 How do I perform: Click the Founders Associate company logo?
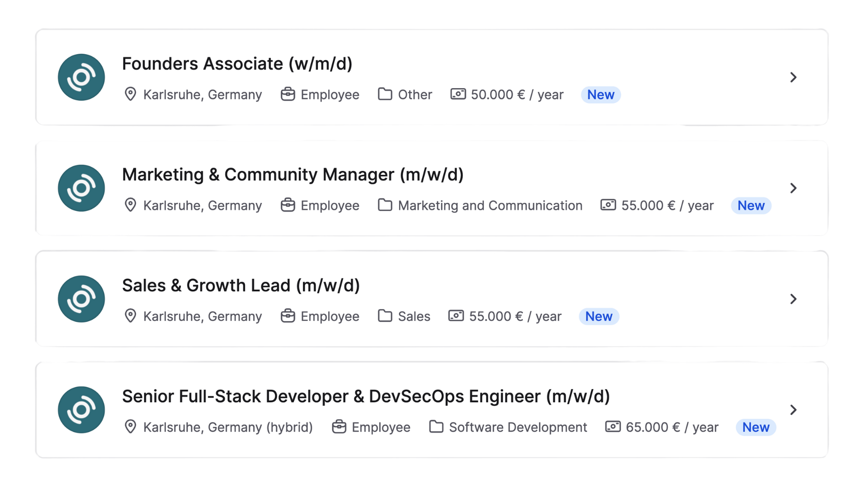(x=81, y=77)
